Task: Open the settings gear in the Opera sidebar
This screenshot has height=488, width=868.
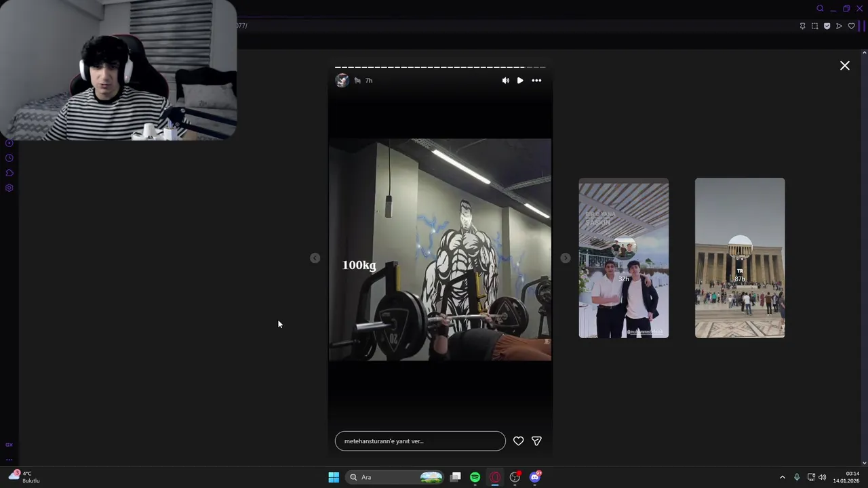Action: pos(9,188)
